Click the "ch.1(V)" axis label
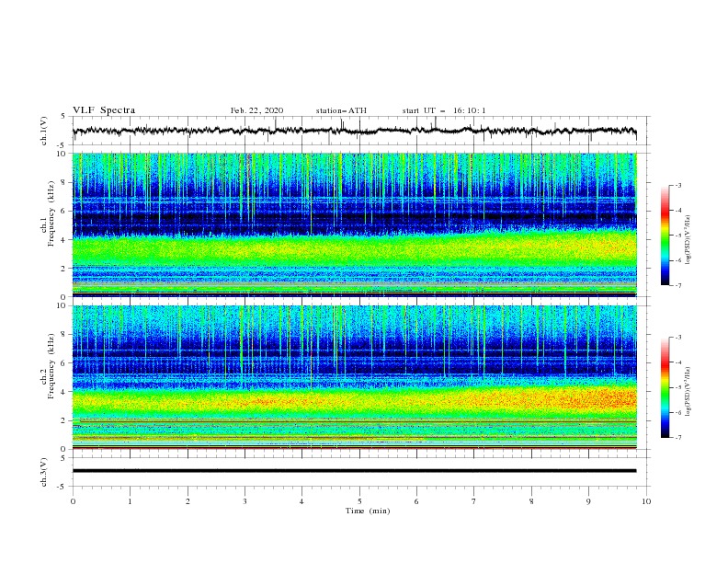The width and height of the screenshot is (728, 563). click(44, 131)
